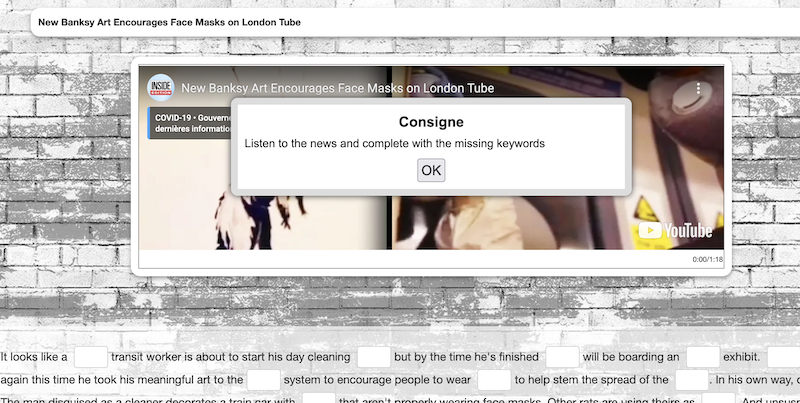Screen dimensions: 800x403
Task: Click the COVID-19 information banner
Action: (190, 123)
